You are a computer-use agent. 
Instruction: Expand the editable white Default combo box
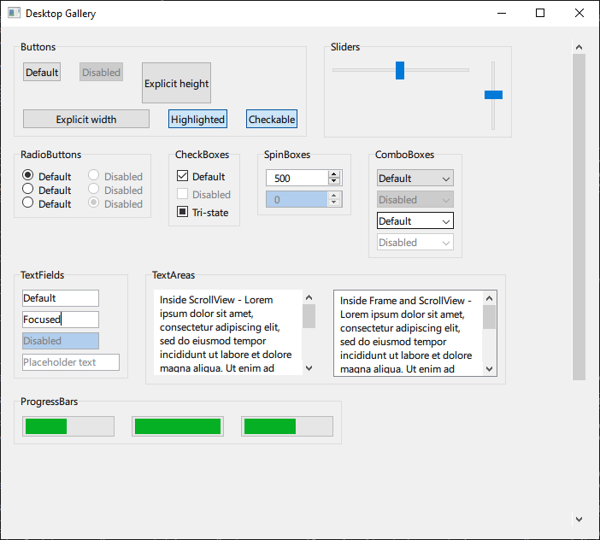tap(445, 221)
